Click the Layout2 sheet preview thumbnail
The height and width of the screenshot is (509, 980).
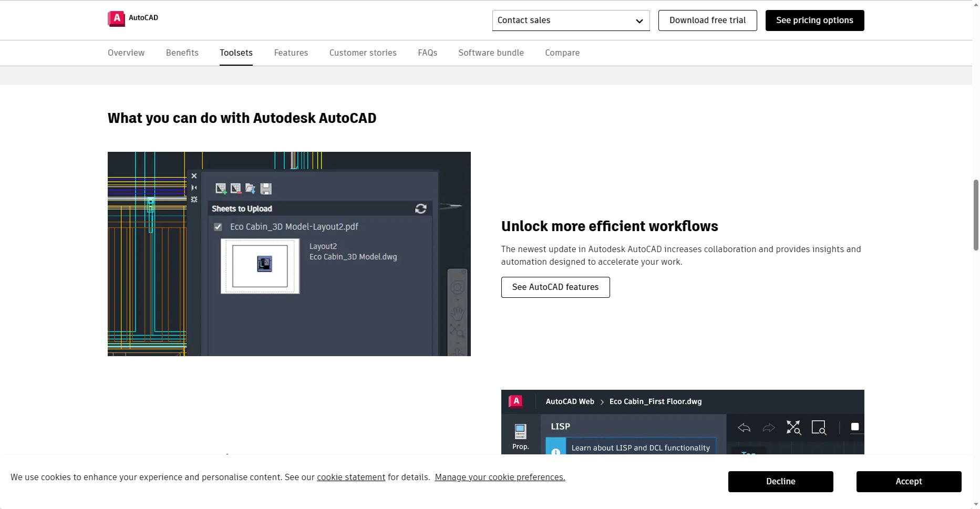click(260, 266)
